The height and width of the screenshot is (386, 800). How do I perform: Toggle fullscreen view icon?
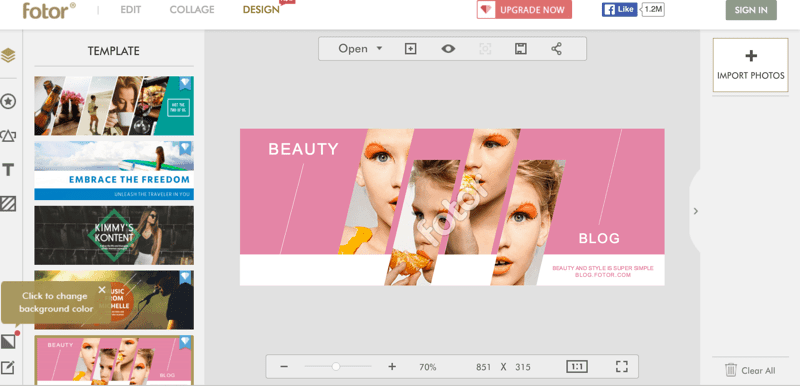coord(621,367)
